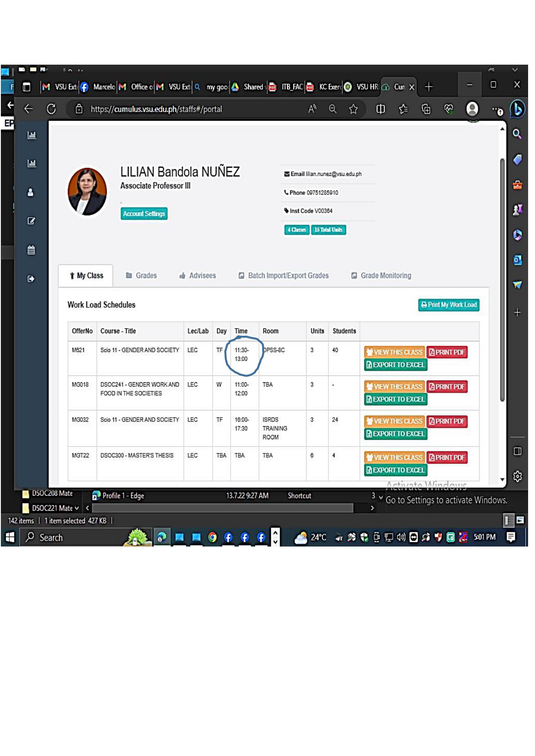
Task: Click the split screen icon in toolbar
Action: [x=380, y=109]
